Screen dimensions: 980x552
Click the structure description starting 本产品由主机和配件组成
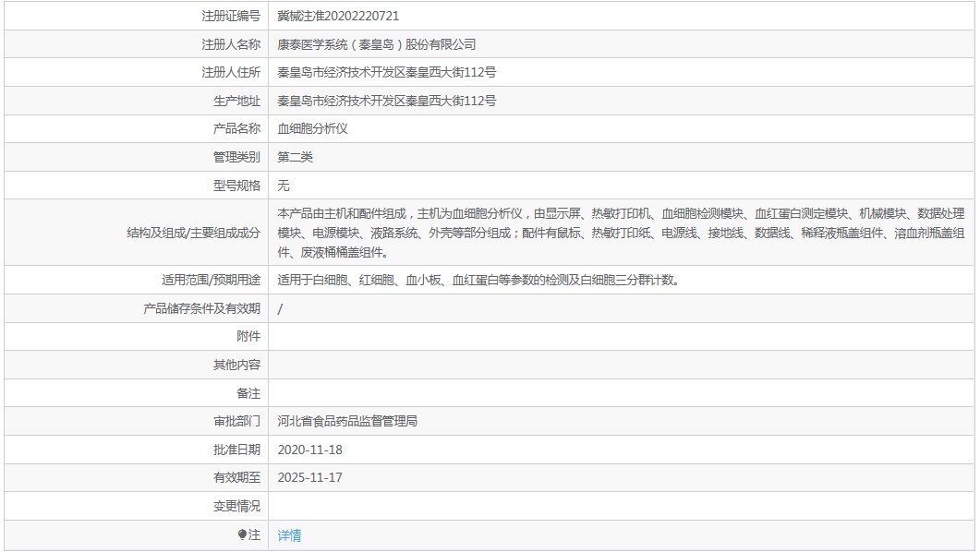tap(622, 233)
